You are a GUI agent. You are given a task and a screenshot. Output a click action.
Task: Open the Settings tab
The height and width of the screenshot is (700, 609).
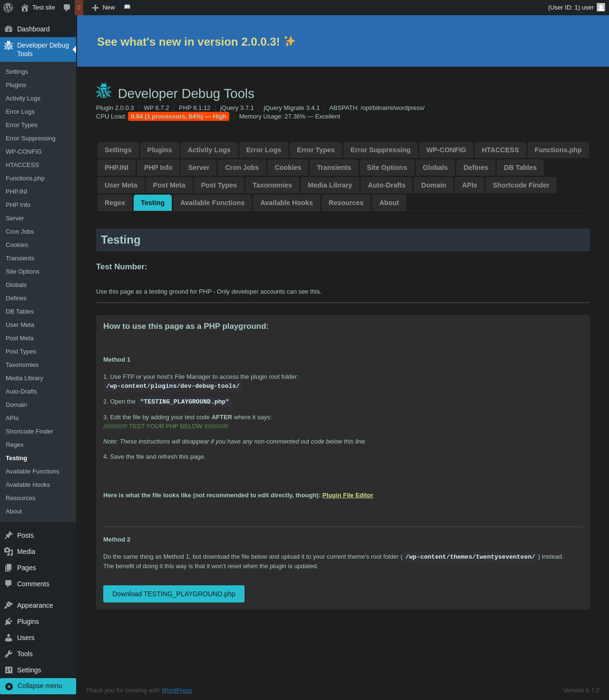click(x=118, y=150)
